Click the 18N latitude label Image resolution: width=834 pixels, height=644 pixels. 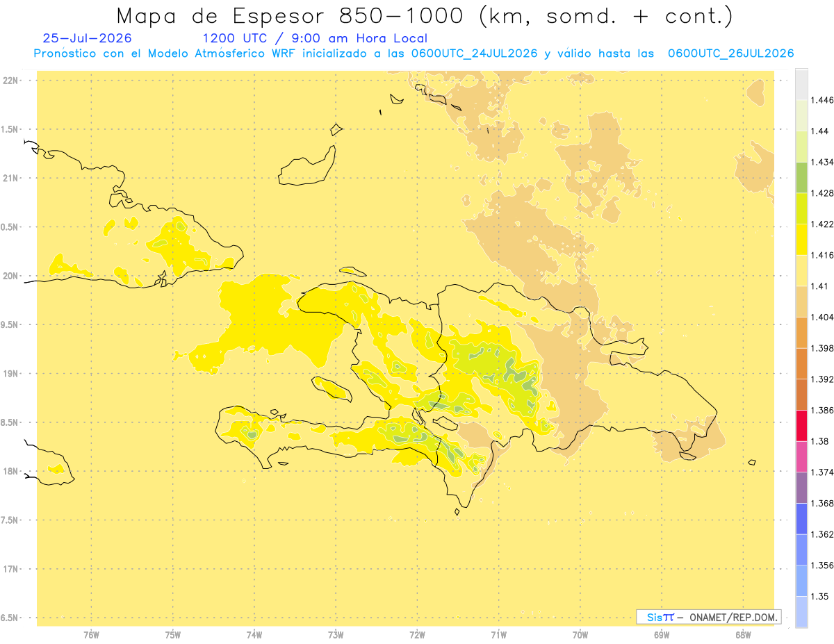click(x=10, y=471)
